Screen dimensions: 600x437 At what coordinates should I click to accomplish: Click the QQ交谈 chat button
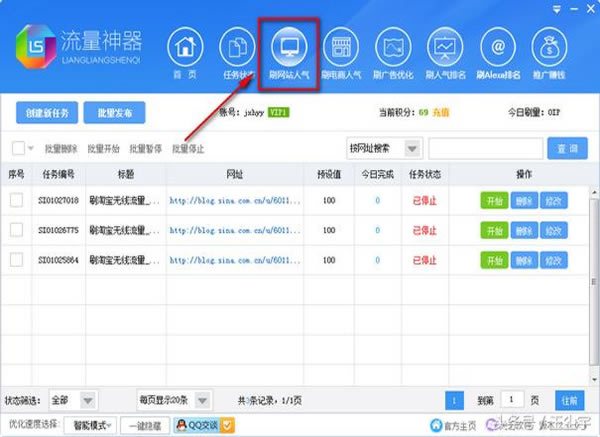point(199,425)
